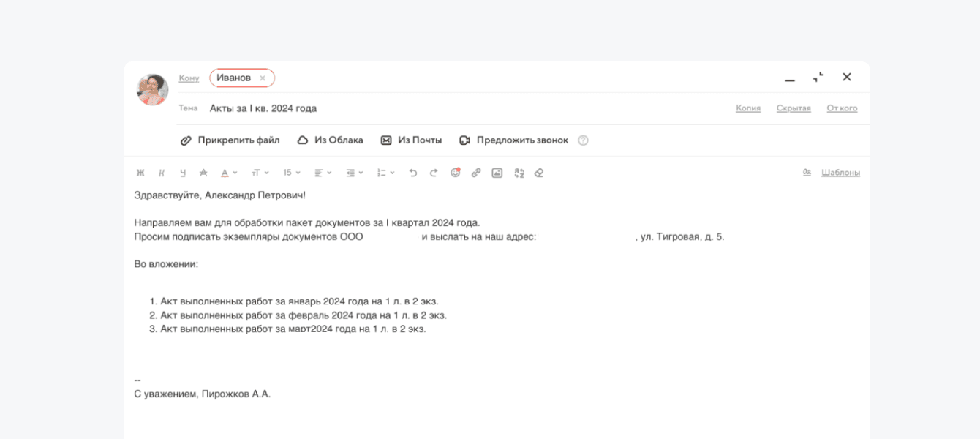Insert an inline image
This screenshot has height=439, width=980.
pos(497,173)
